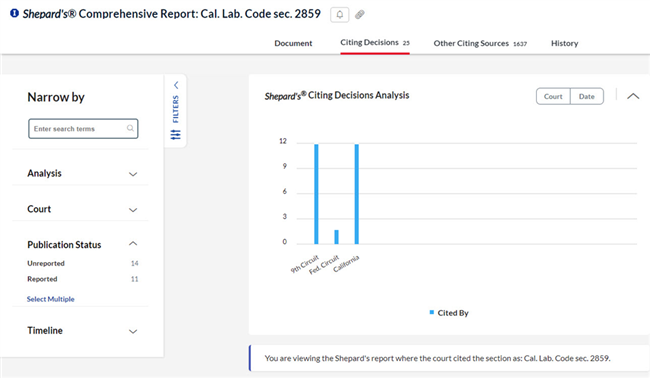Click the filters slider icon
Image resolution: width=650 pixels, height=378 pixels.
point(176,134)
